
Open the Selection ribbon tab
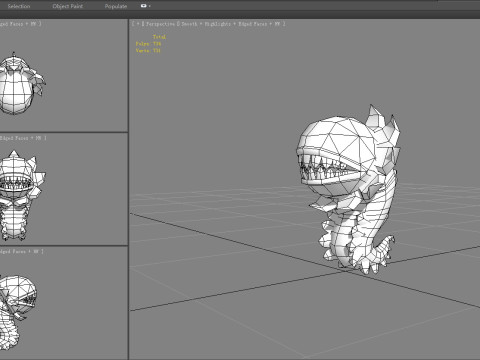[19, 6]
